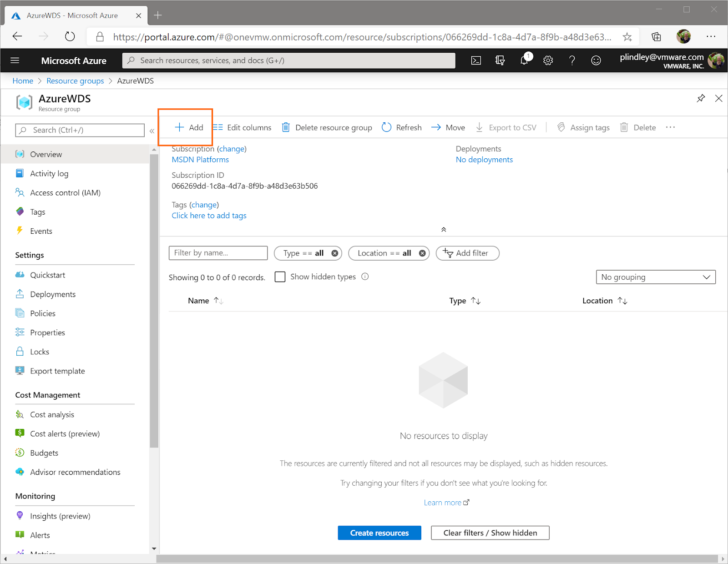Show info about hidden types
This screenshot has height=564, width=728.
(365, 277)
